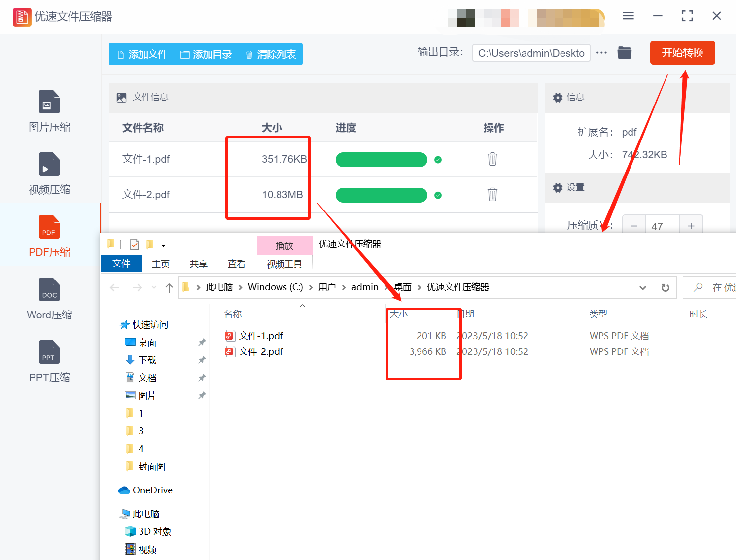This screenshot has height=560, width=736.
Task: Go up one folder level in Explorer
Action: click(x=169, y=287)
